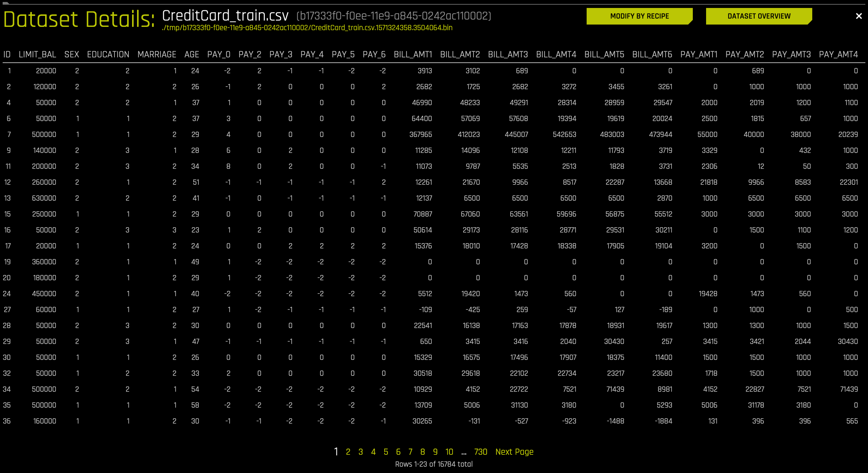Click Next Page to advance rows
This screenshot has width=868, height=473.
514,452
